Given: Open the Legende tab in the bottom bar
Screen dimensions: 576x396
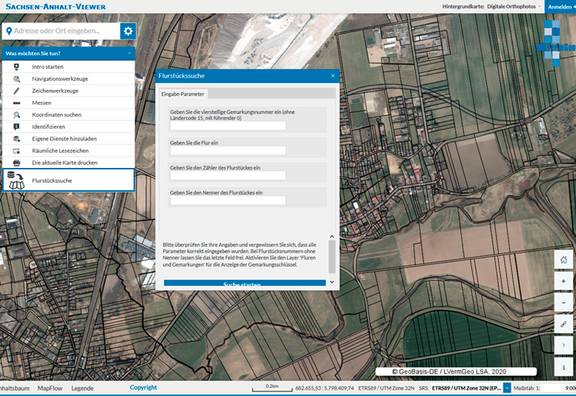Looking at the screenshot, I should pos(82,388).
